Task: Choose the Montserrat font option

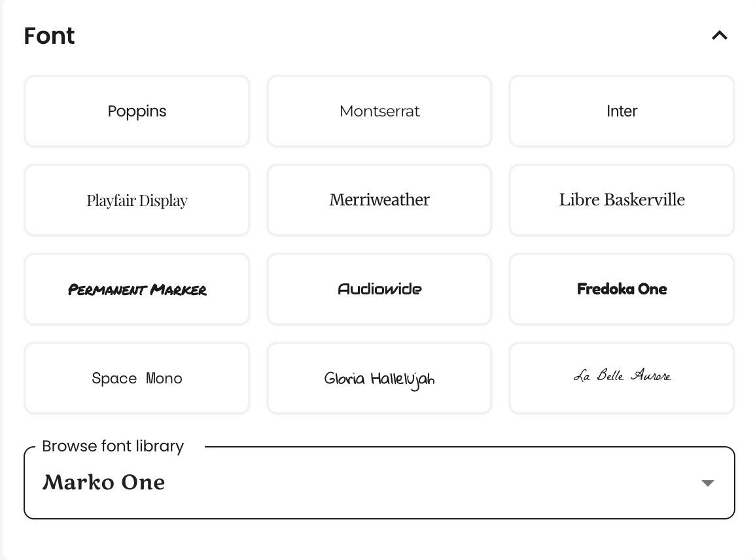Action: pyautogui.click(x=379, y=111)
